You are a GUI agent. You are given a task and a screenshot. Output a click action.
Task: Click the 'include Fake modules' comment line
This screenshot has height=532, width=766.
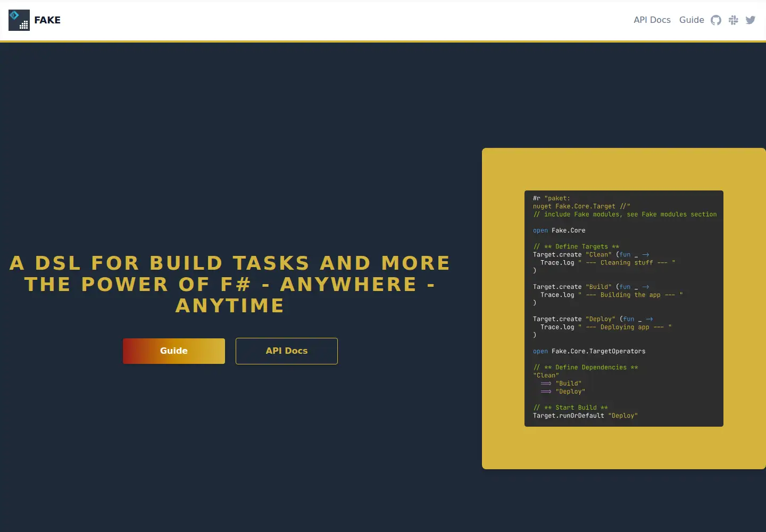625,214
